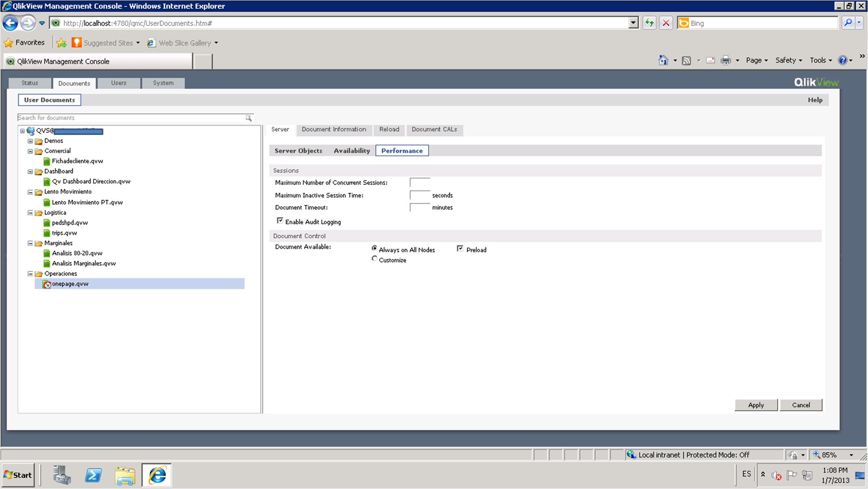Image resolution: width=868 pixels, height=489 pixels.
Task: Collapse the Marginales folder
Action: click(30, 243)
